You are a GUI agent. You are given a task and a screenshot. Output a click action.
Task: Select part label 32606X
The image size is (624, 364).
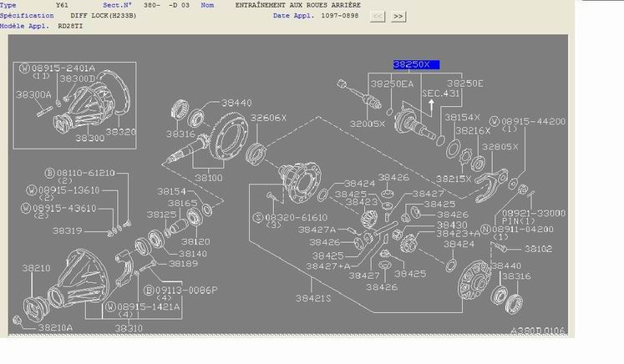pos(268,118)
